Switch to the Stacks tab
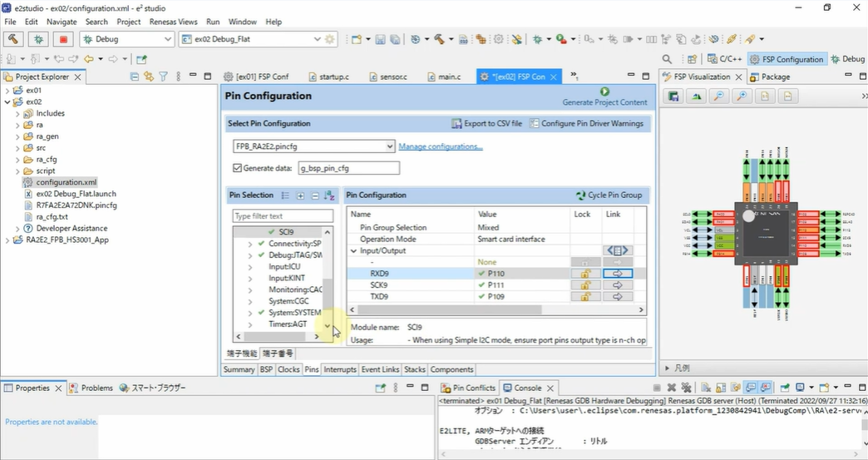868x460 pixels. tap(415, 369)
